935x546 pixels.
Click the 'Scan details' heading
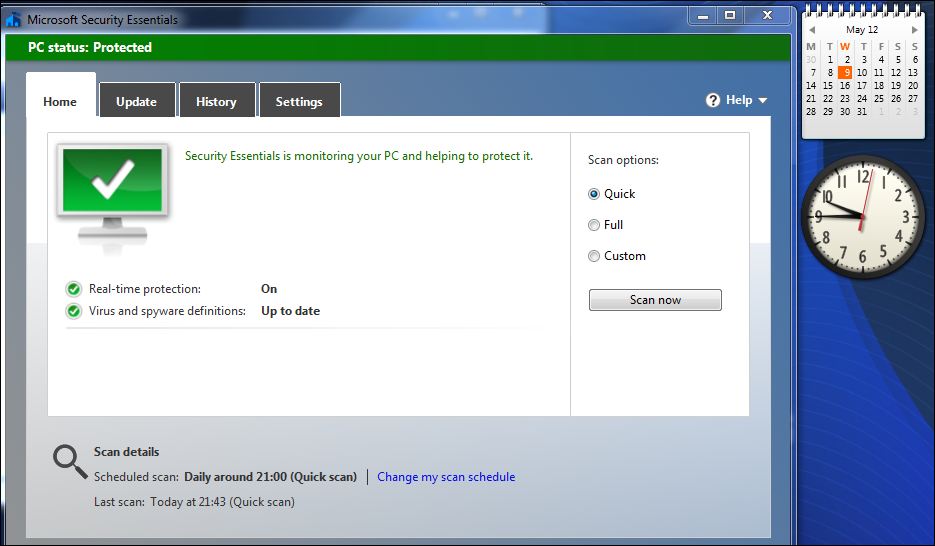(126, 452)
